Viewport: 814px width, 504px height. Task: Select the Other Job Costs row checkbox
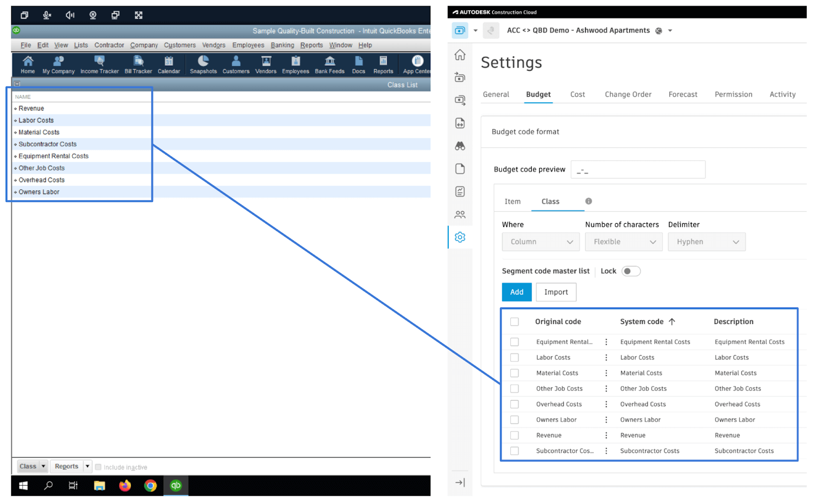[514, 389]
